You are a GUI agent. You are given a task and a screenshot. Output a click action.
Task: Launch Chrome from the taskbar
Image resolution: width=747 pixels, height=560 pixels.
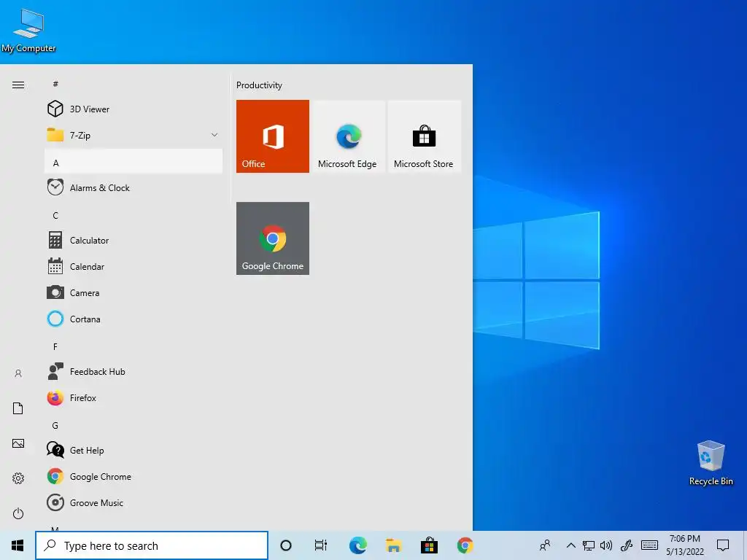(465, 545)
